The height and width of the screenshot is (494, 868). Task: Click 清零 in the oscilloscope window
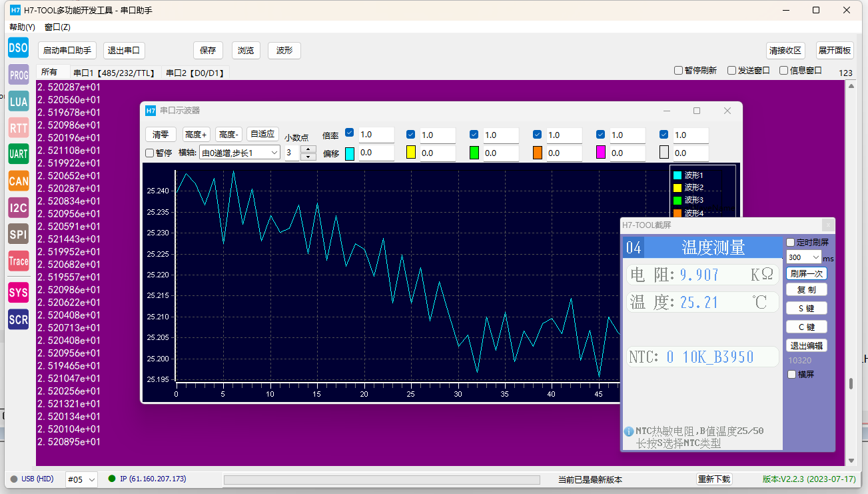tap(161, 134)
